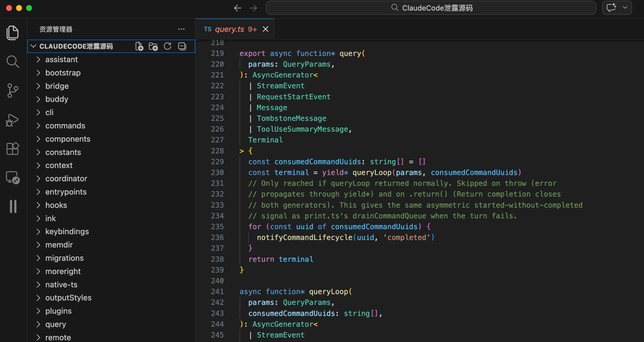The width and height of the screenshot is (644, 342).
Task: Open the Run and Debug view
Action: click(12, 120)
